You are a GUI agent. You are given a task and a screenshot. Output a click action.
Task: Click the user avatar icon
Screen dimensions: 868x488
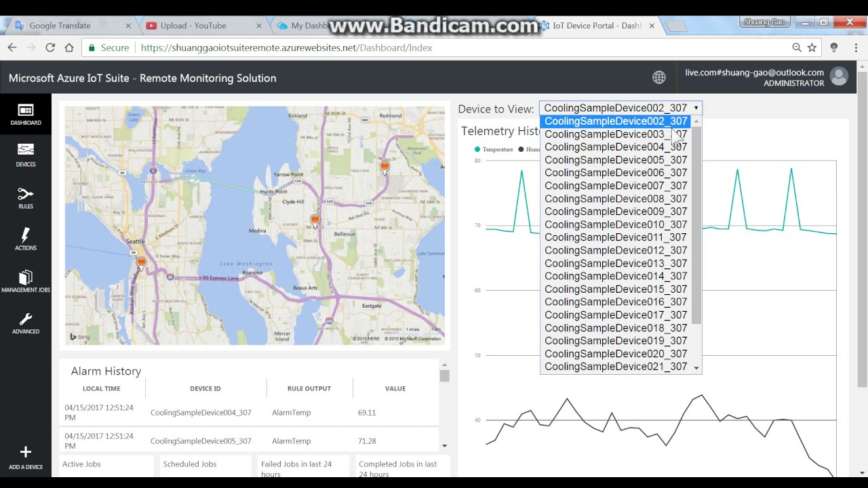pos(839,76)
